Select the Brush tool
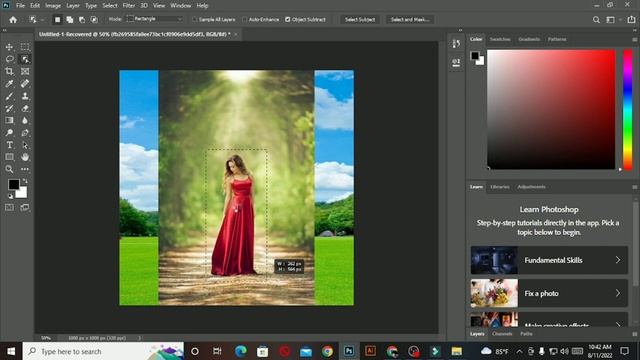This screenshot has width=640, height=360. (9, 96)
